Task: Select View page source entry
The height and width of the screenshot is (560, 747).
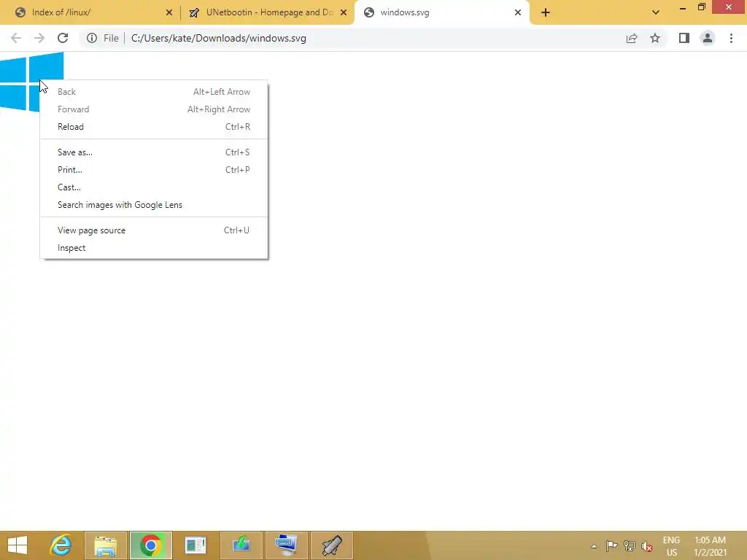Action: (x=154, y=230)
